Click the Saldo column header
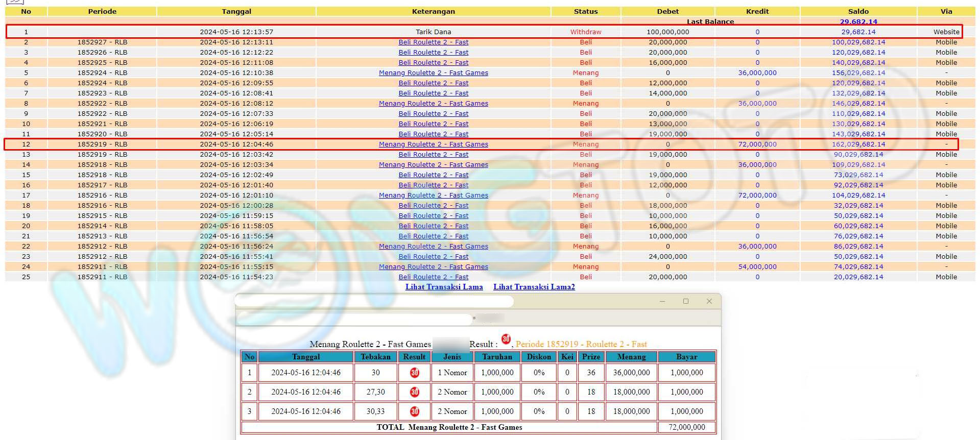This screenshot has width=980, height=440. point(858,11)
